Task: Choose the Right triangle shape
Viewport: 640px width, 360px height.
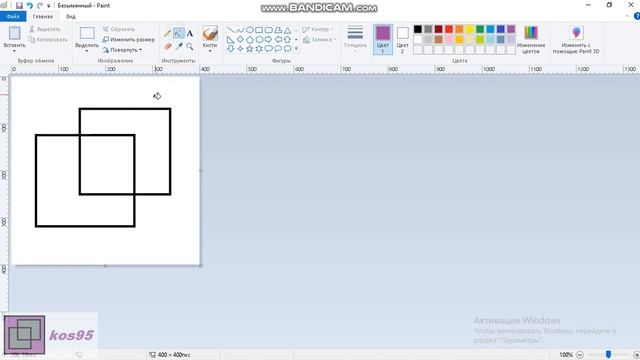Action: 231,40
